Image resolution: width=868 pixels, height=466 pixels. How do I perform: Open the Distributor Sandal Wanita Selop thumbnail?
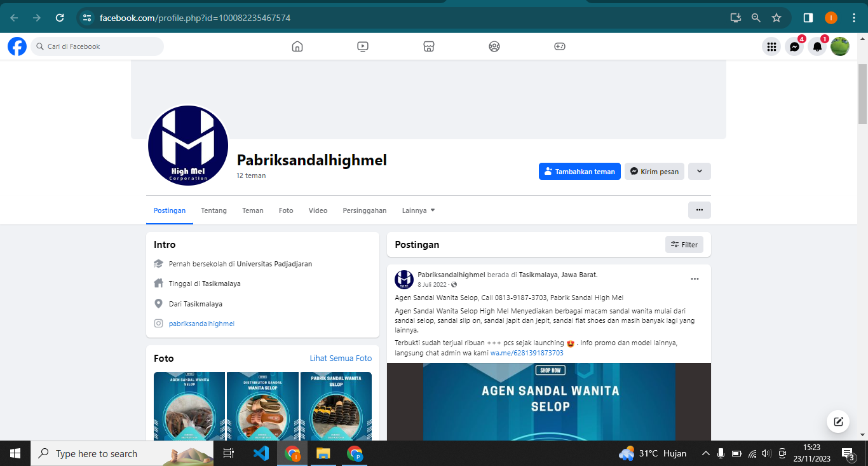tap(262, 406)
